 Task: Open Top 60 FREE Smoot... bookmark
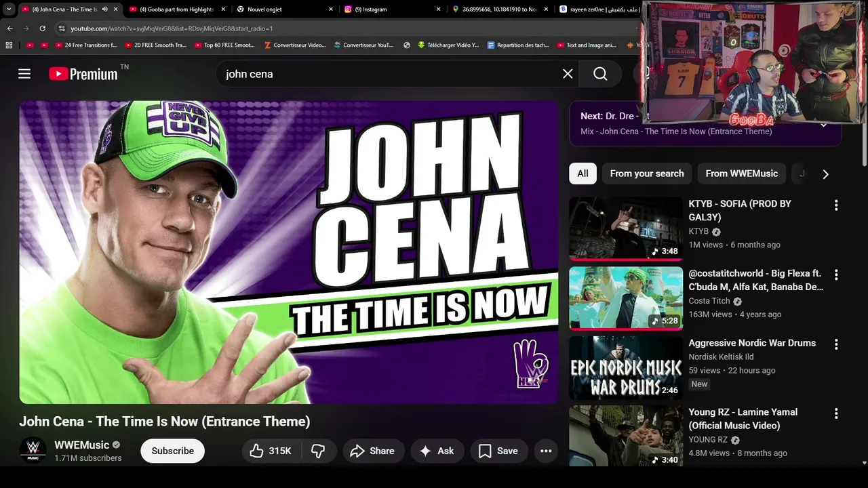tap(224, 45)
